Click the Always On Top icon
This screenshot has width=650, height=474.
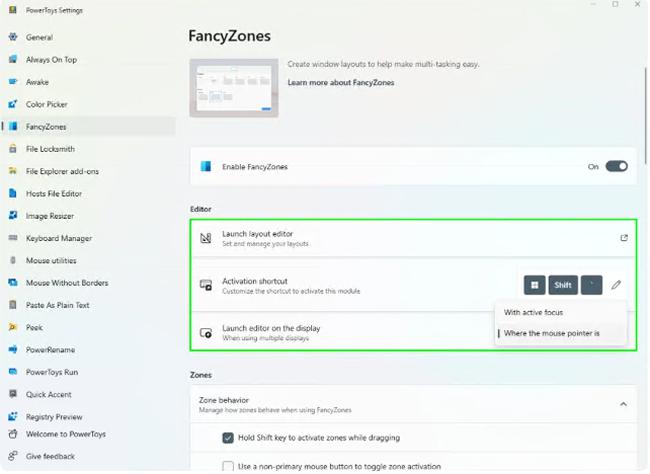(13, 60)
